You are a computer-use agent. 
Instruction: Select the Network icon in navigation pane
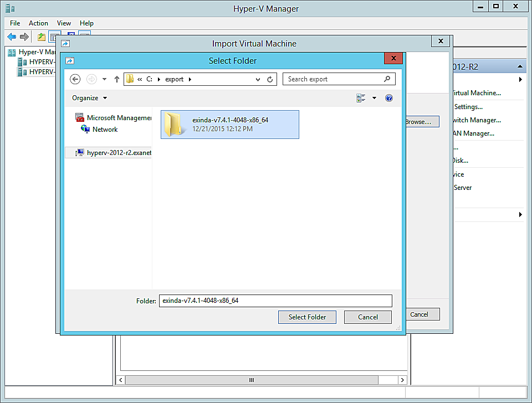(85, 129)
